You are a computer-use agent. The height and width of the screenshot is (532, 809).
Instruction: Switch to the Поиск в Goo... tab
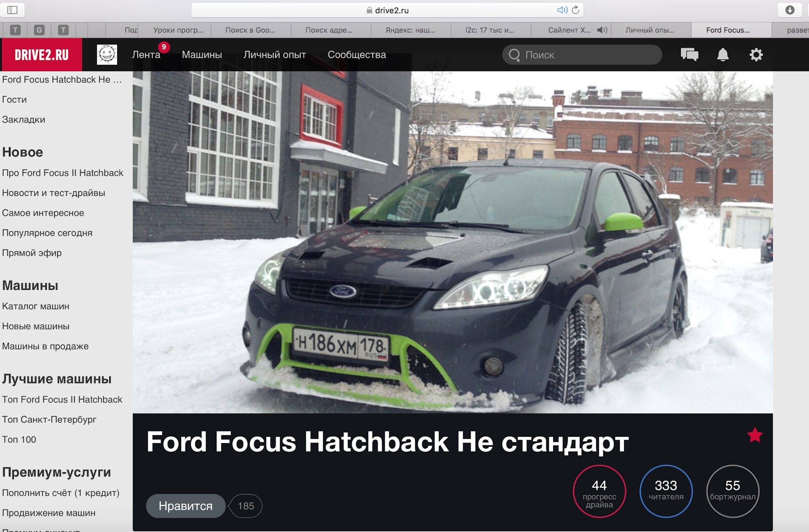[251, 30]
